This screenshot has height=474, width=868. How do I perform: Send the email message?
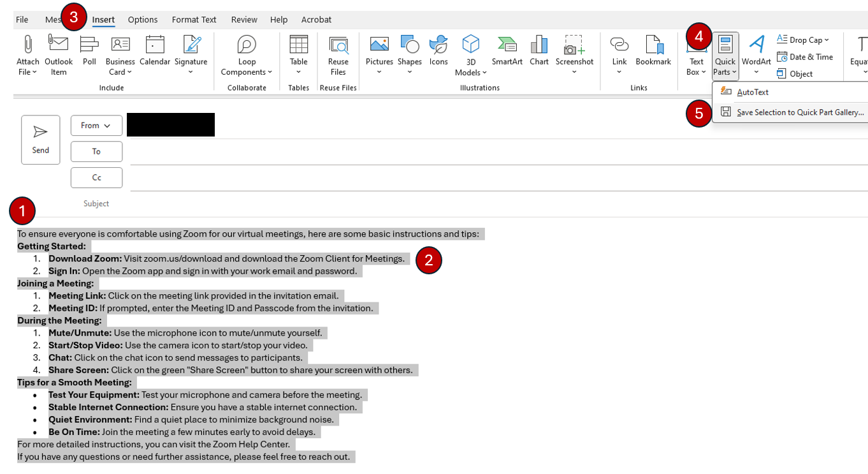(41, 140)
